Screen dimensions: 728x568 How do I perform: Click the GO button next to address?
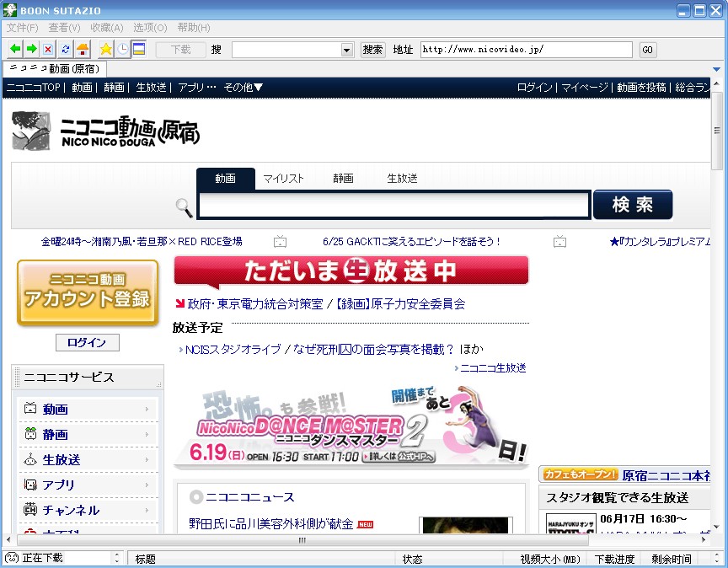click(x=648, y=50)
